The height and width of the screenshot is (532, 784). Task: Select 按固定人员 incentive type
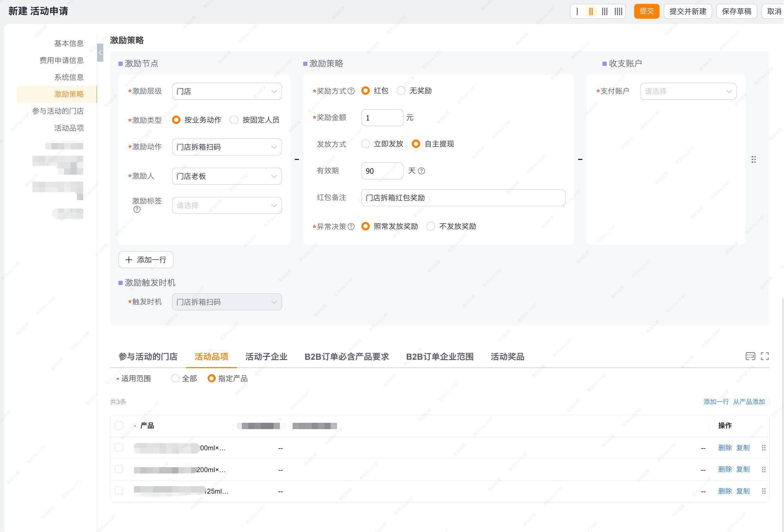pos(234,120)
